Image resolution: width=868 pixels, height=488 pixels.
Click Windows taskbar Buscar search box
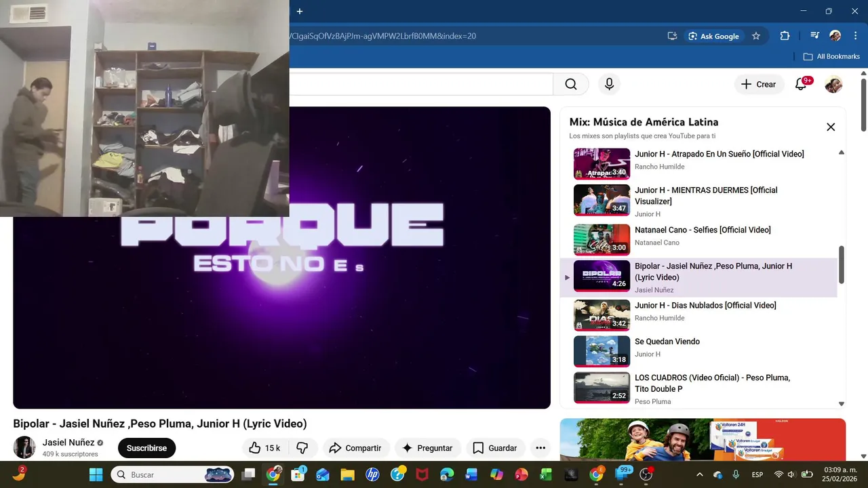pyautogui.click(x=173, y=474)
